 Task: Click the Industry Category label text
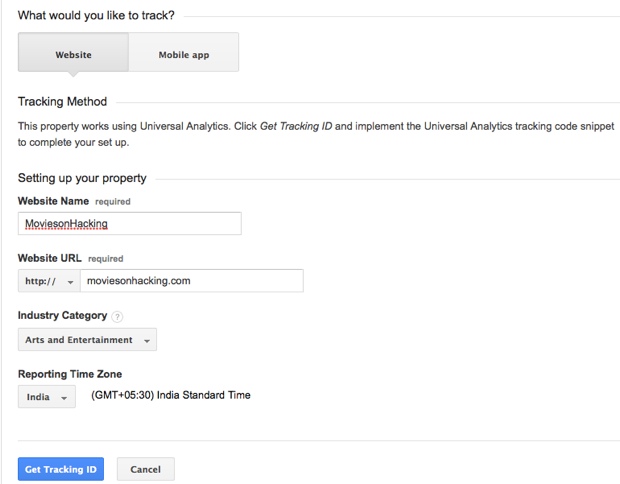(62, 316)
